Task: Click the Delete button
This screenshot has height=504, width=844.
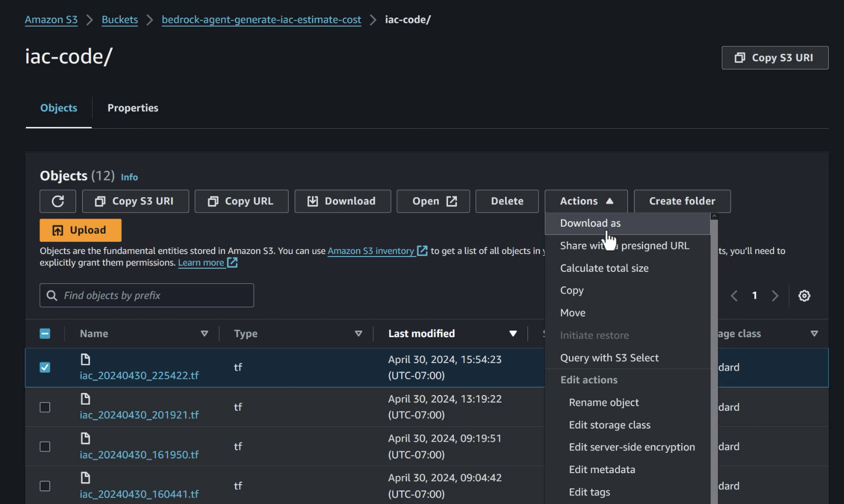Action: coord(507,201)
